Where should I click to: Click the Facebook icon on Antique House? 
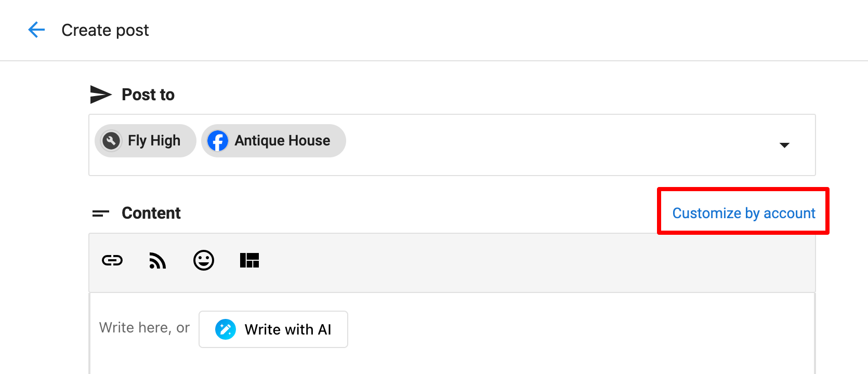pos(218,141)
